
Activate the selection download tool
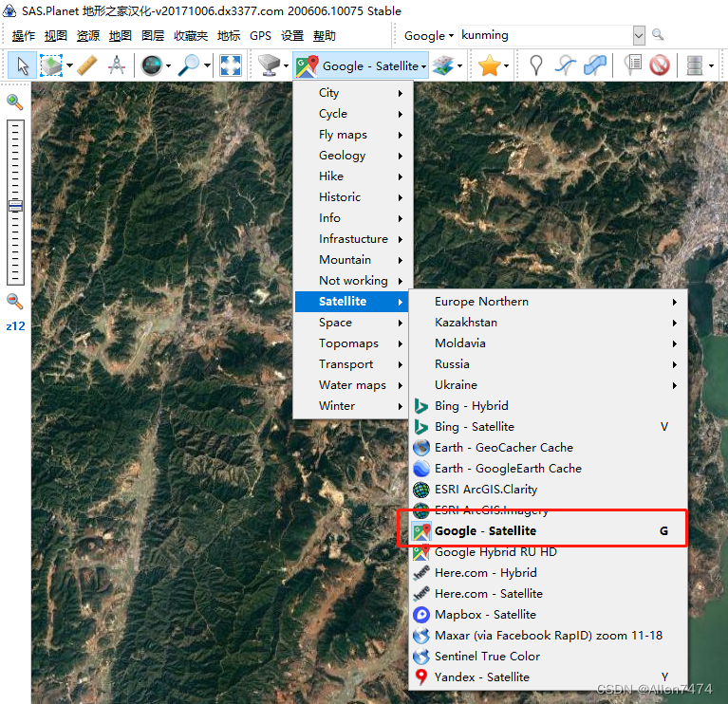(x=51, y=65)
